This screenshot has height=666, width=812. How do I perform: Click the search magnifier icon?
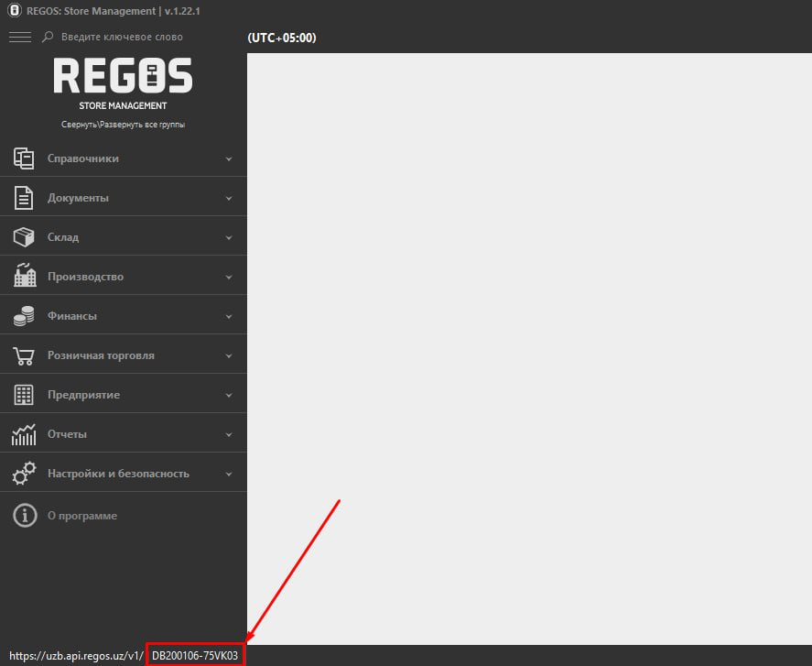tap(48, 37)
